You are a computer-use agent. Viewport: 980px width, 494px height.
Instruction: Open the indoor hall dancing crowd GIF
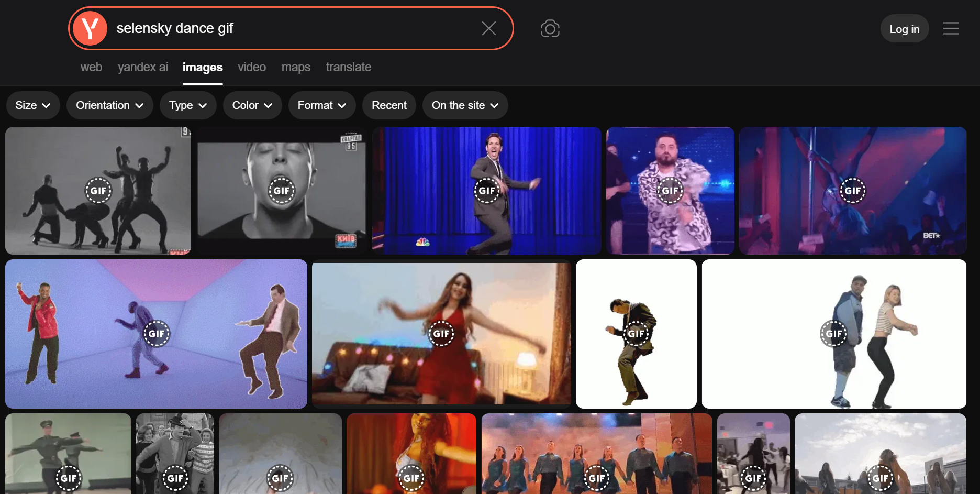(x=753, y=454)
